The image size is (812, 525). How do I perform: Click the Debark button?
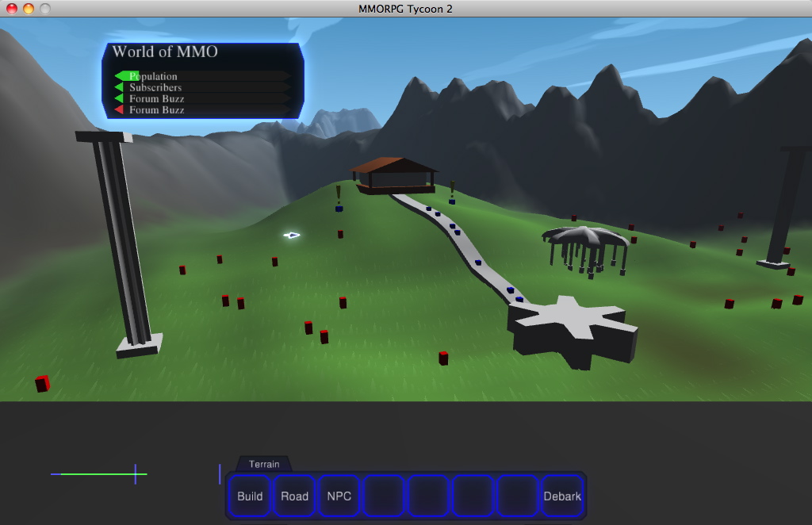[562, 496]
